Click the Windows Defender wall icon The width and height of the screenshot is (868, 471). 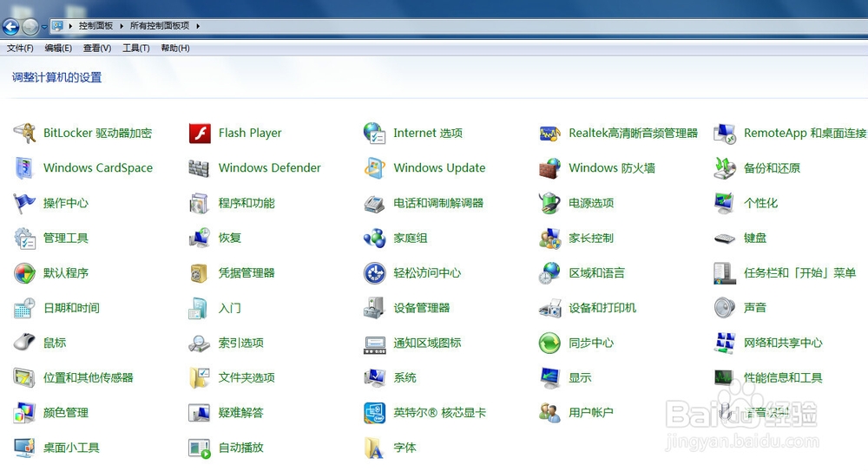point(200,168)
